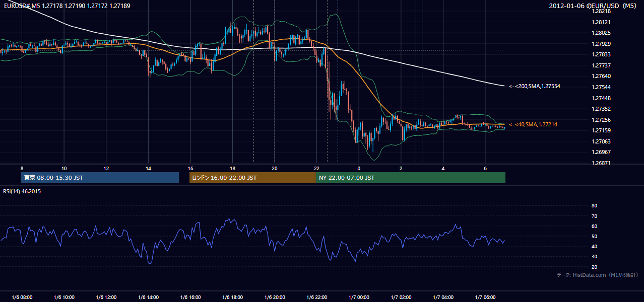Click bottom time label 1/6 14:00
Image resolution: width=644 pixels, height=302 pixels.
click(148, 297)
